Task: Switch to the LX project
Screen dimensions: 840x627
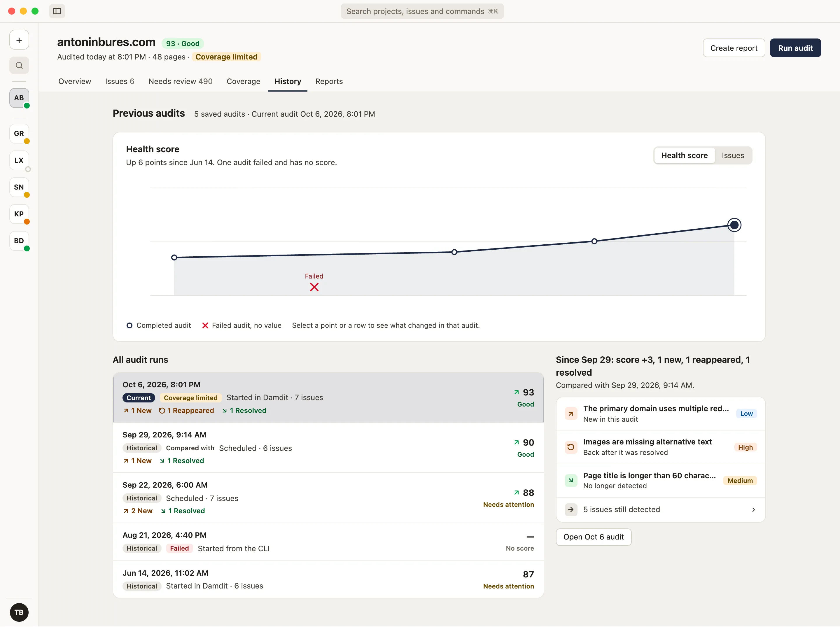Action: (19, 160)
